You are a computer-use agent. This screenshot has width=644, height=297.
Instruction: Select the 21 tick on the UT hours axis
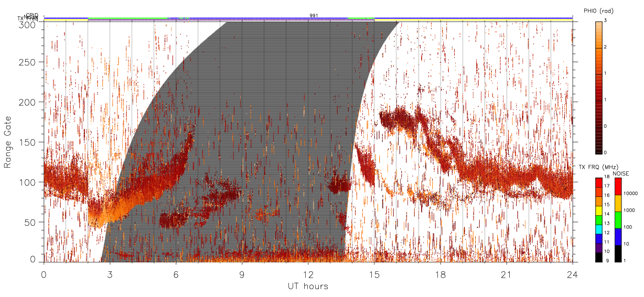coord(507,274)
